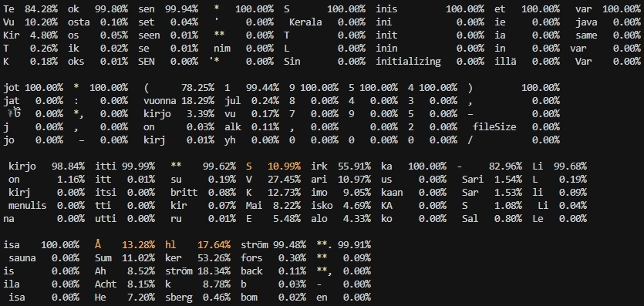Select the token 'oks'
644x306 pixels.
(x=76, y=61)
